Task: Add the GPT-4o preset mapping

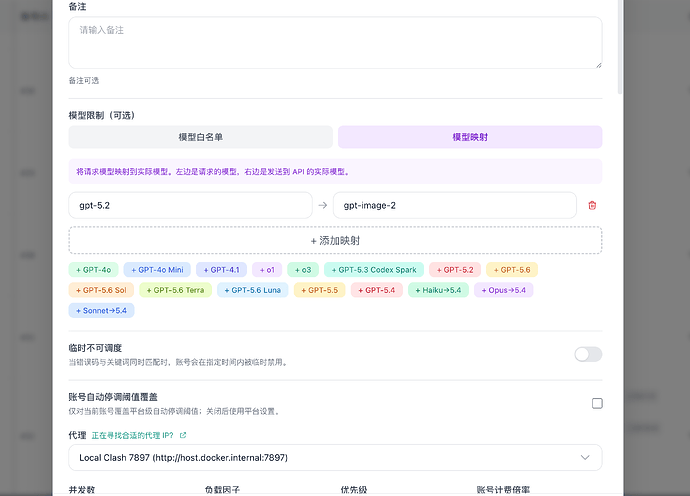Action: point(93,270)
